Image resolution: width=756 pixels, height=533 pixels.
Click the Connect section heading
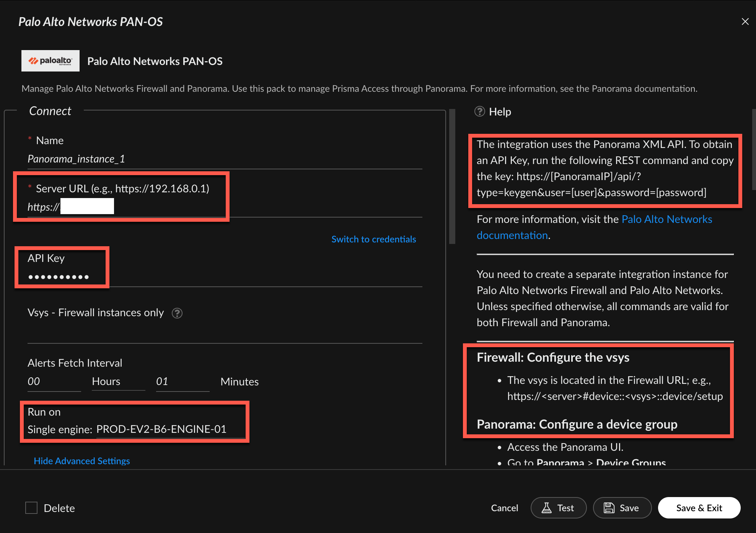pos(50,111)
